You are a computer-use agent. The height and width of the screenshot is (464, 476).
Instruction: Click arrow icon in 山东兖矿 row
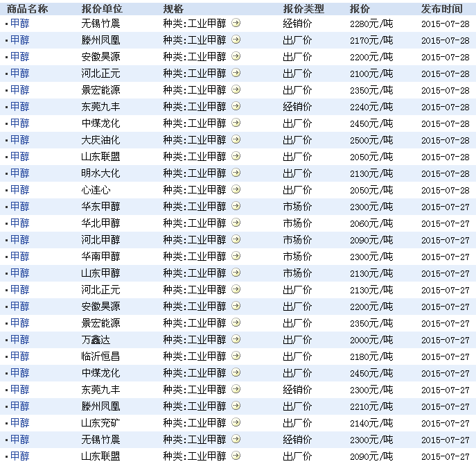[x=236, y=422]
